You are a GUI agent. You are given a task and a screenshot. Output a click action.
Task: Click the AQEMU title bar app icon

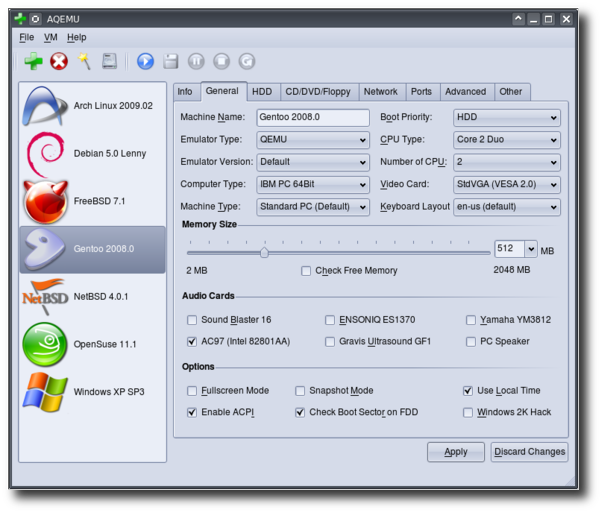20,19
